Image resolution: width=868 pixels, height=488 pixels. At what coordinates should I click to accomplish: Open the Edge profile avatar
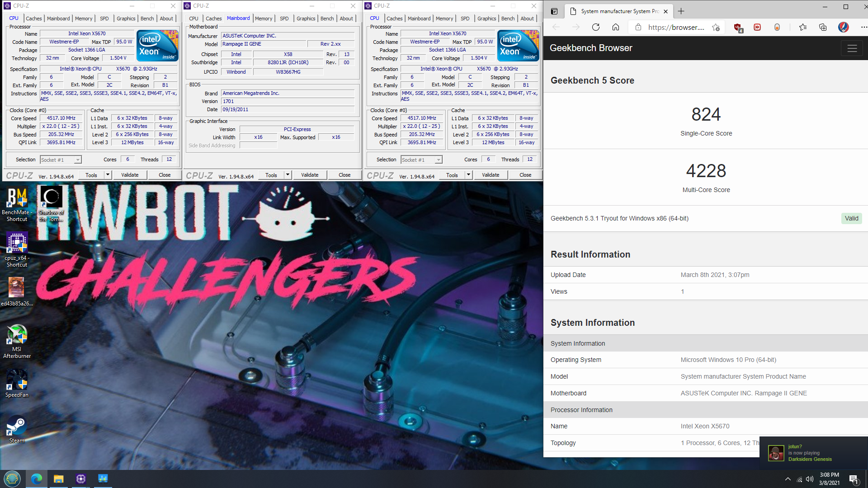[x=843, y=27]
